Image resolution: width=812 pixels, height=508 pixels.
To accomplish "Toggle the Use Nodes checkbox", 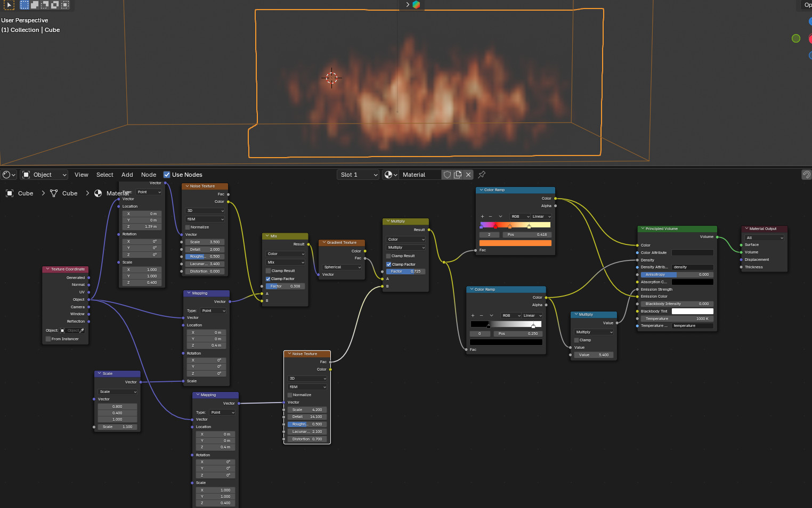I will pyautogui.click(x=167, y=175).
